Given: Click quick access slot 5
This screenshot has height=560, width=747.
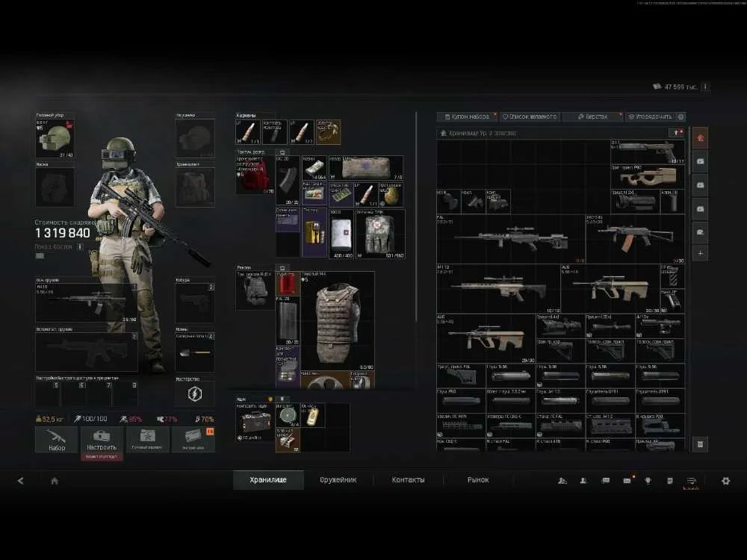Looking at the screenshot, I should 48,393.
